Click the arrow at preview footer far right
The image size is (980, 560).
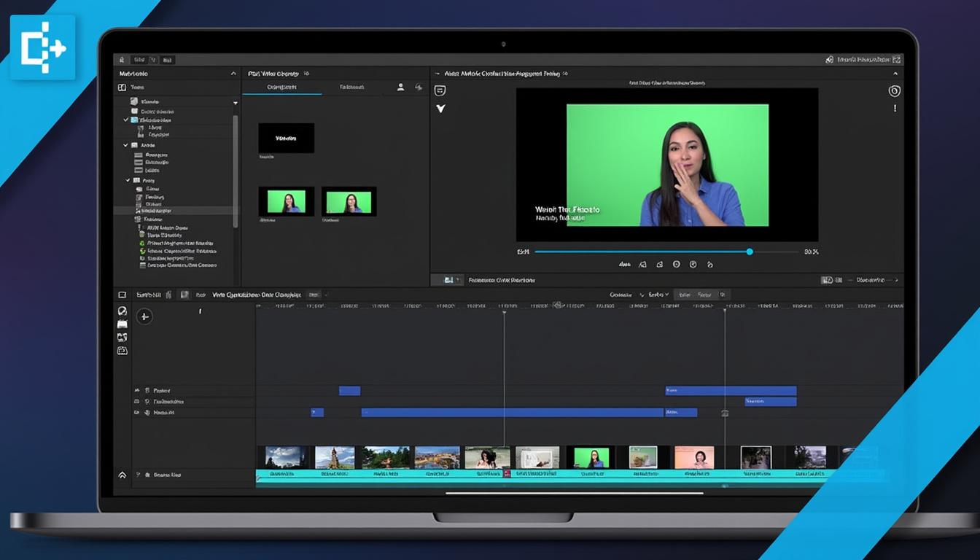click(897, 279)
